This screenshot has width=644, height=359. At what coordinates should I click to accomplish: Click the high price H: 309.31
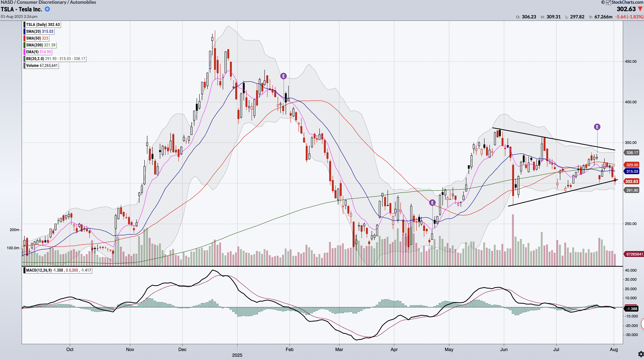(550, 17)
